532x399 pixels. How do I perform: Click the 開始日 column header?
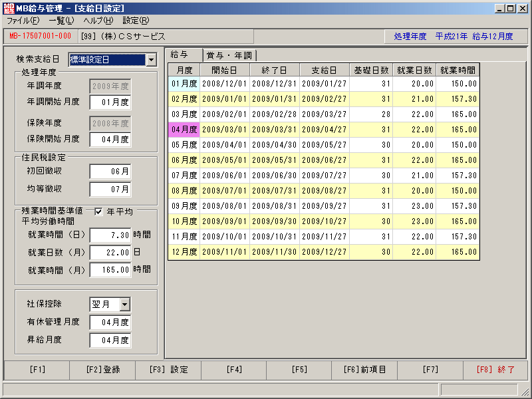click(x=225, y=70)
